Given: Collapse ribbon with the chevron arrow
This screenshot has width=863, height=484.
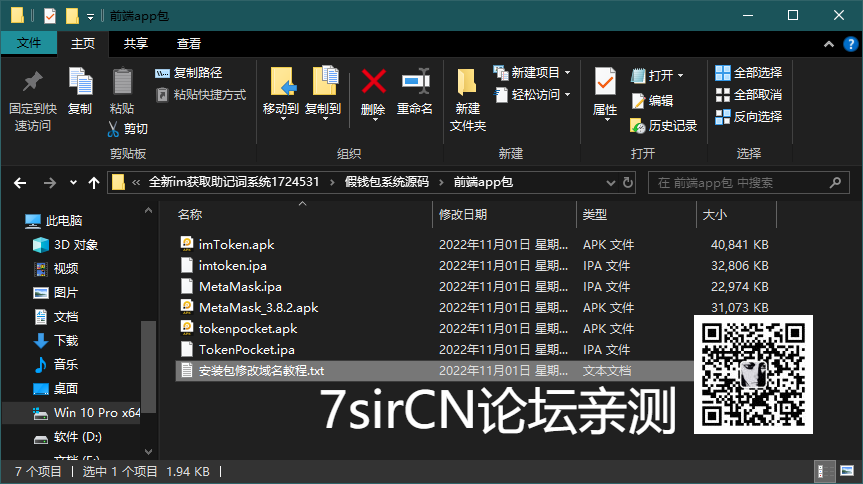Looking at the screenshot, I should point(828,44).
